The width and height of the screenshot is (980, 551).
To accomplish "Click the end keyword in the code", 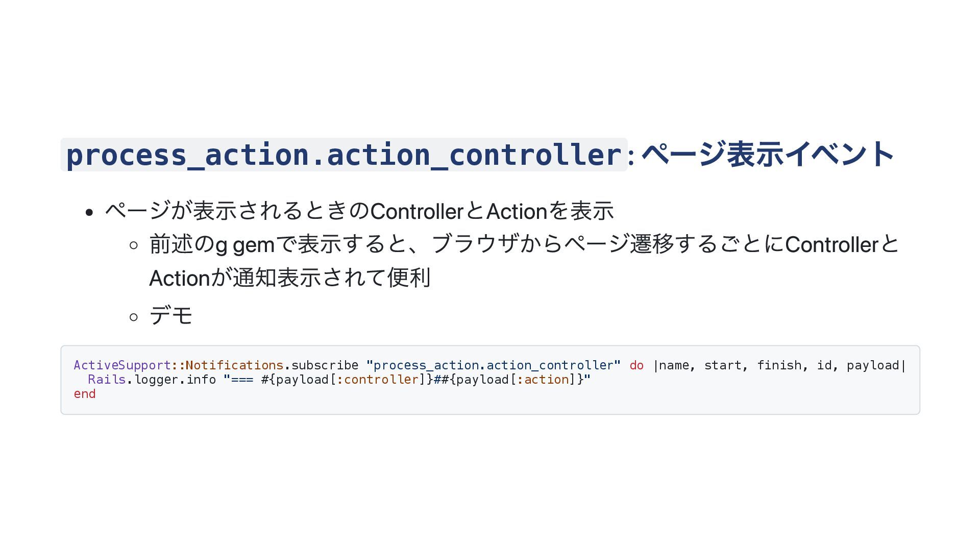I will click(85, 394).
